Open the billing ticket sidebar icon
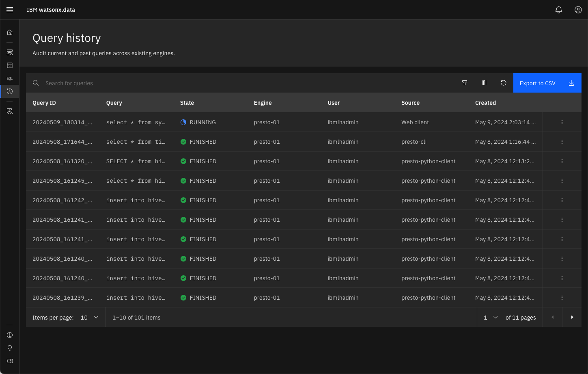The height and width of the screenshot is (374, 588). [x=10, y=361]
